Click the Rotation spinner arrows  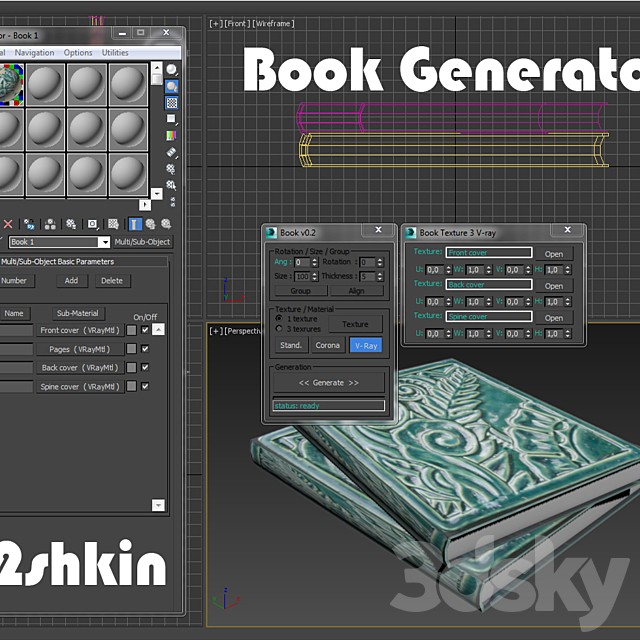pyautogui.click(x=380, y=262)
